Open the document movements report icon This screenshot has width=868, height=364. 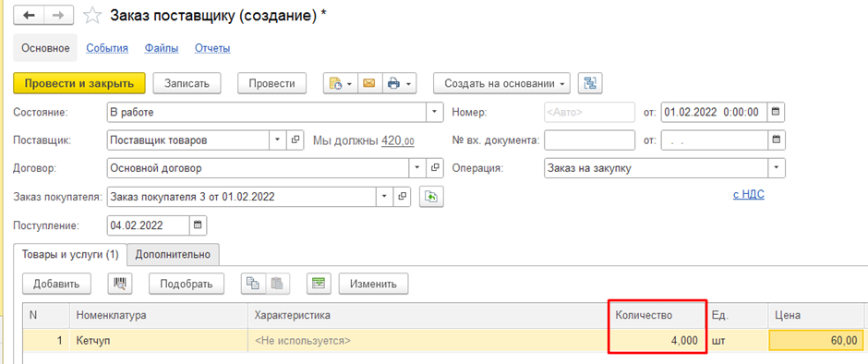[x=341, y=84]
